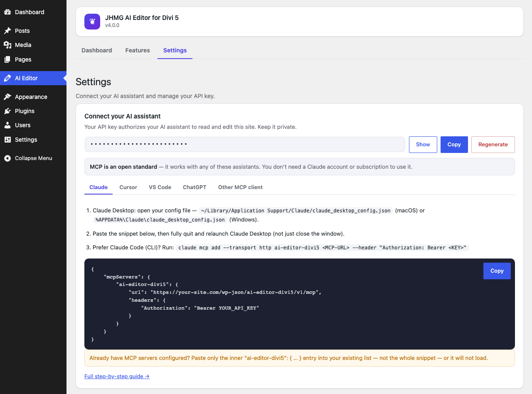Click the Regenerate API key button
The image size is (532, 394).
coord(493,145)
